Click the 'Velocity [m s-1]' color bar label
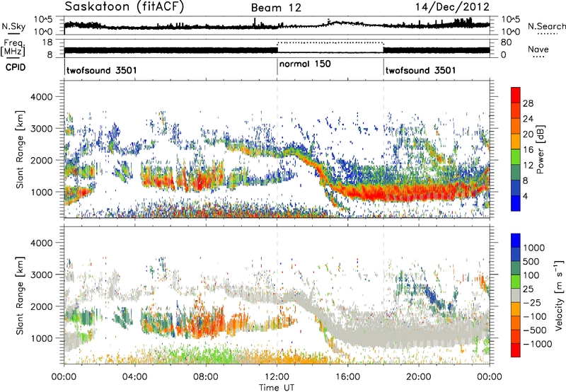The width and height of the screenshot is (566, 392). pyautogui.click(x=558, y=295)
